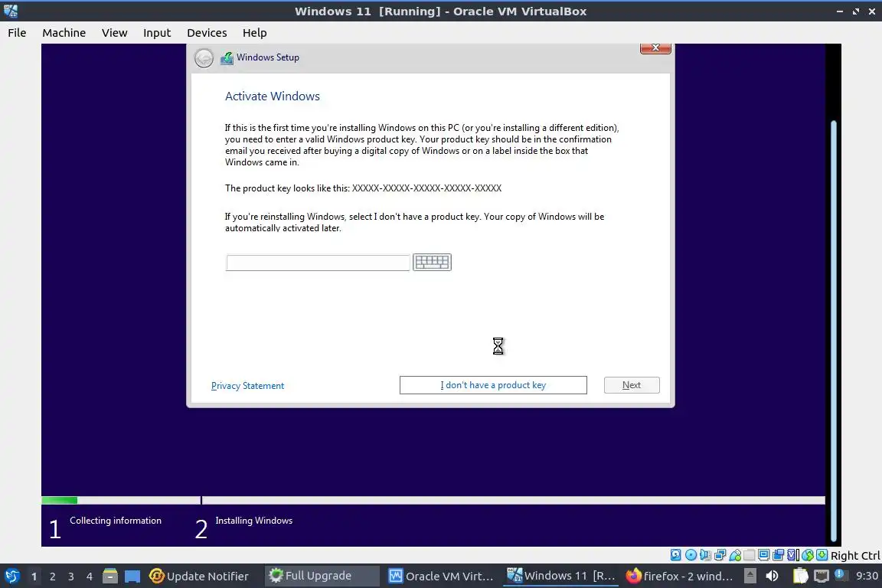Screen dimensions: 882x588
Task: Click the Activate Windows heading
Action: click(x=273, y=96)
